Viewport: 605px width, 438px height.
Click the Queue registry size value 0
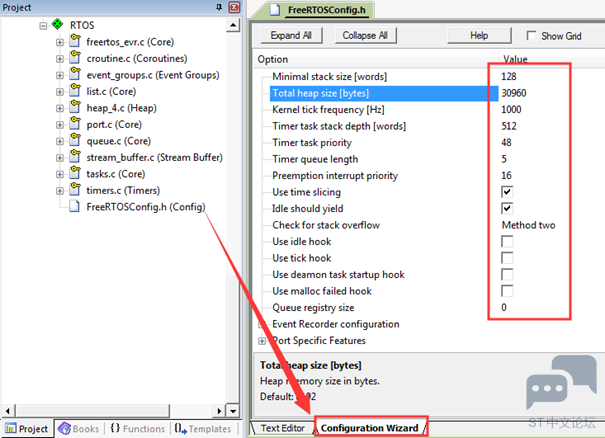click(504, 308)
